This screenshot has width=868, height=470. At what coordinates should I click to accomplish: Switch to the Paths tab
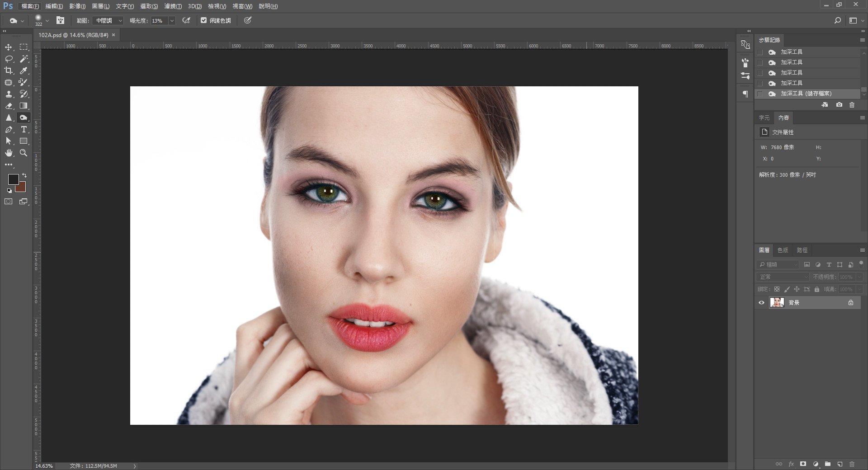coord(802,250)
